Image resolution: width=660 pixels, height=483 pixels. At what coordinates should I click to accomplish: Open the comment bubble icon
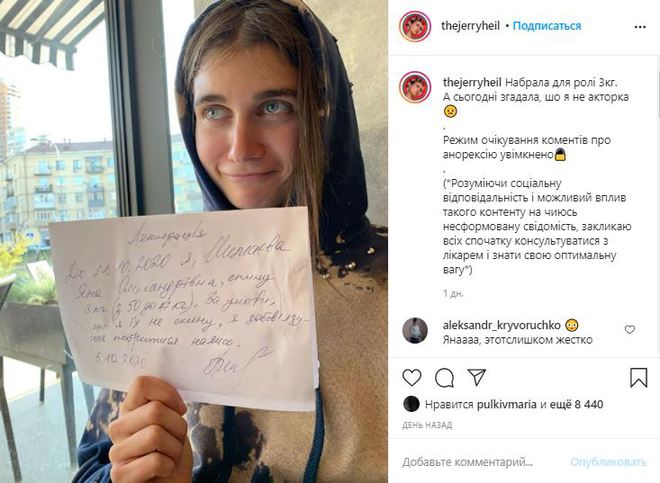pos(444,378)
